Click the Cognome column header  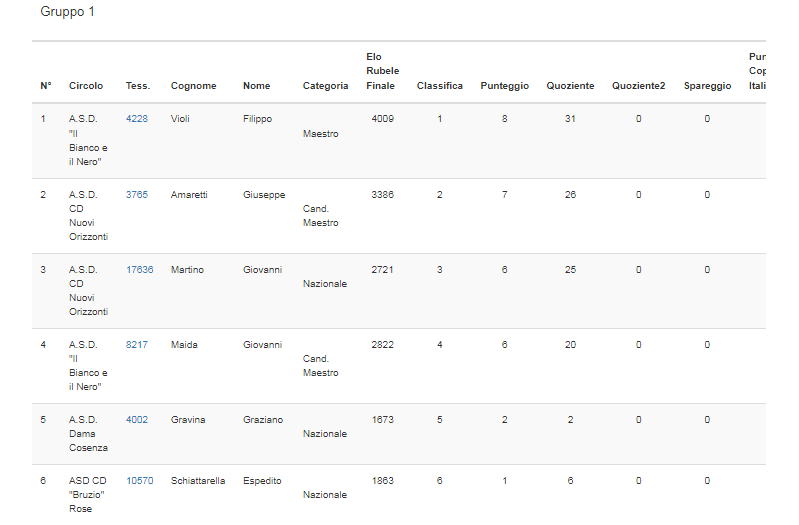pyautogui.click(x=193, y=86)
